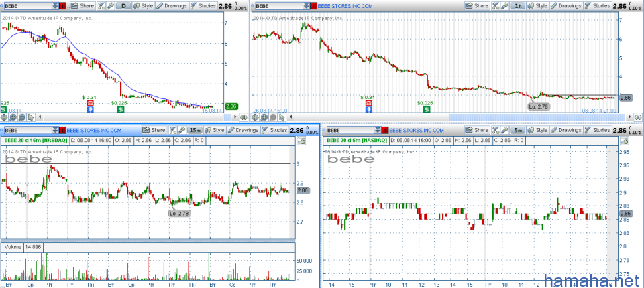644x288 pixels.
Task: Select pointer cursor tool under daily chart
Action: point(31,117)
